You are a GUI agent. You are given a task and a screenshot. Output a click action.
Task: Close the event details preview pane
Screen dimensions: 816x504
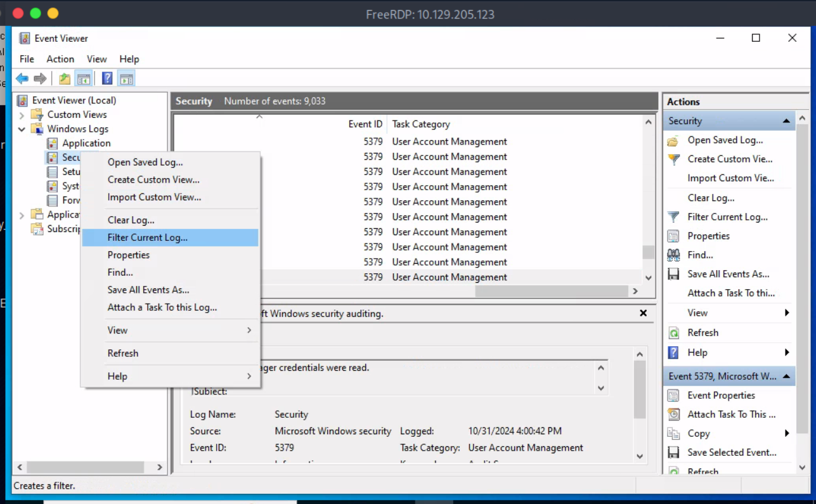643,313
